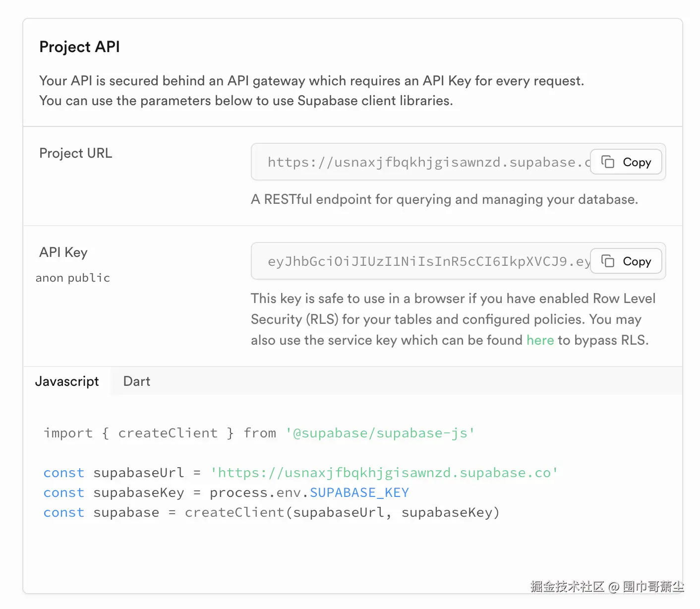The width and height of the screenshot is (700, 609).
Task: Click the RESTful endpoint description text
Action: pyautogui.click(x=445, y=199)
